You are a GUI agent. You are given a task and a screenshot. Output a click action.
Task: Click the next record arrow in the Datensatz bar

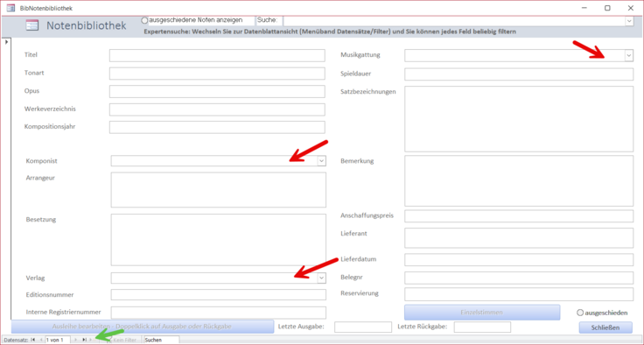click(75, 340)
